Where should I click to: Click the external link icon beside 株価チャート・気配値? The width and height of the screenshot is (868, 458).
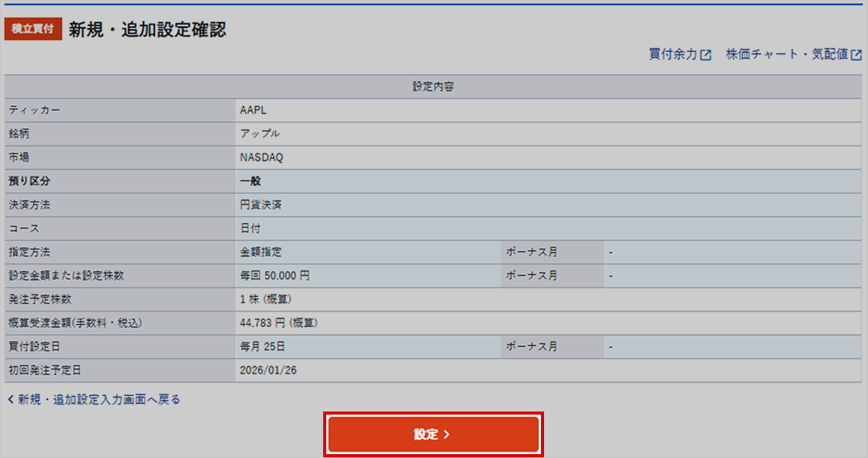[x=856, y=55]
